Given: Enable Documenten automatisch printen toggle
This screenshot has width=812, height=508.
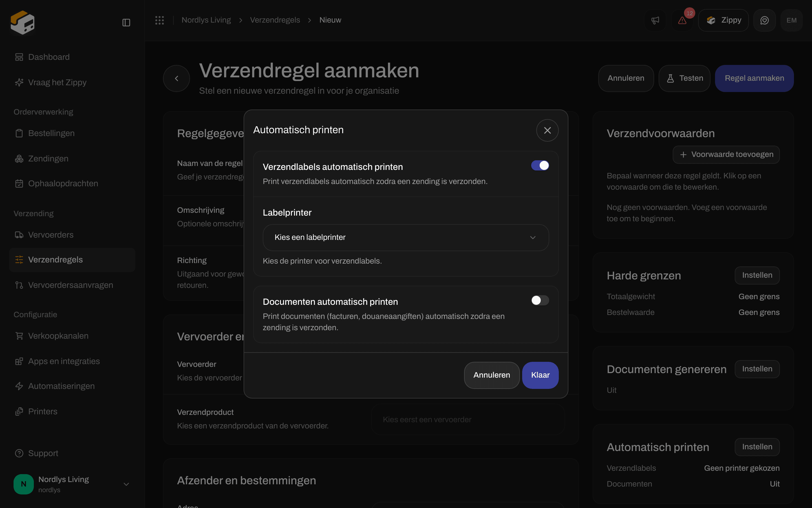Looking at the screenshot, I should [540, 300].
